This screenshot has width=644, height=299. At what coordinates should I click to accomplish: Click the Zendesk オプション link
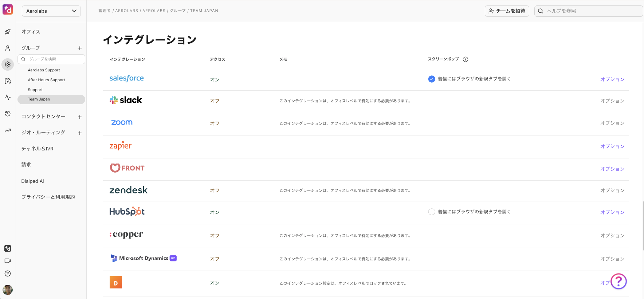612,190
